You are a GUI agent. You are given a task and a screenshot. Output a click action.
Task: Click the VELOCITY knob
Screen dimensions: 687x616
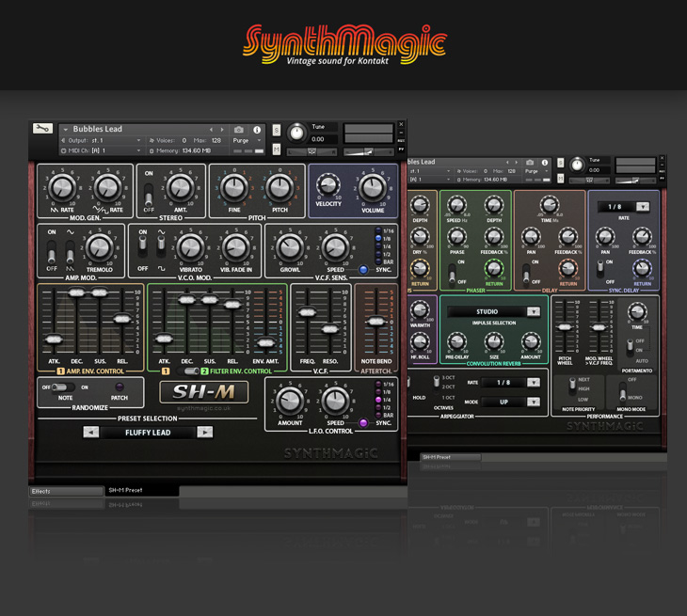tap(328, 184)
